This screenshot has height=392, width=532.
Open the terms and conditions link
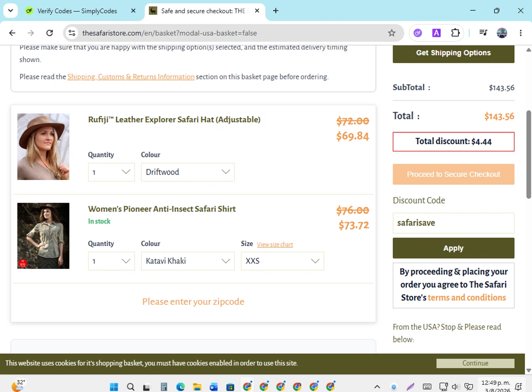point(467,298)
